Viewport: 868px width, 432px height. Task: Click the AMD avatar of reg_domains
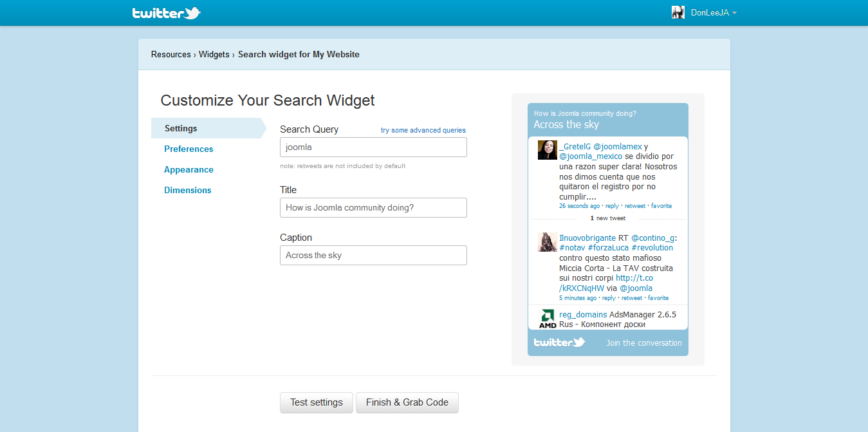[x=548, y=319]
